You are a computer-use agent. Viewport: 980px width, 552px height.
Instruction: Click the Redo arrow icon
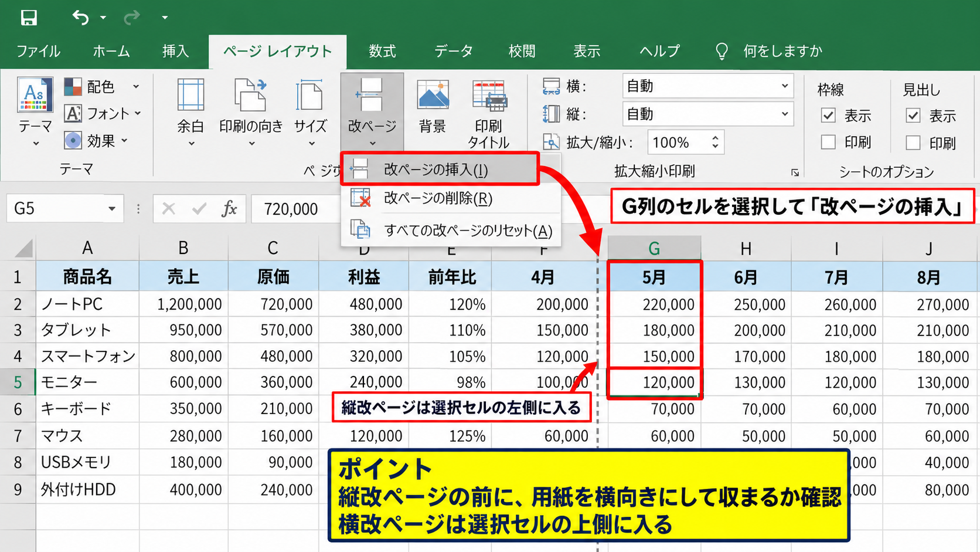[131, 18]
